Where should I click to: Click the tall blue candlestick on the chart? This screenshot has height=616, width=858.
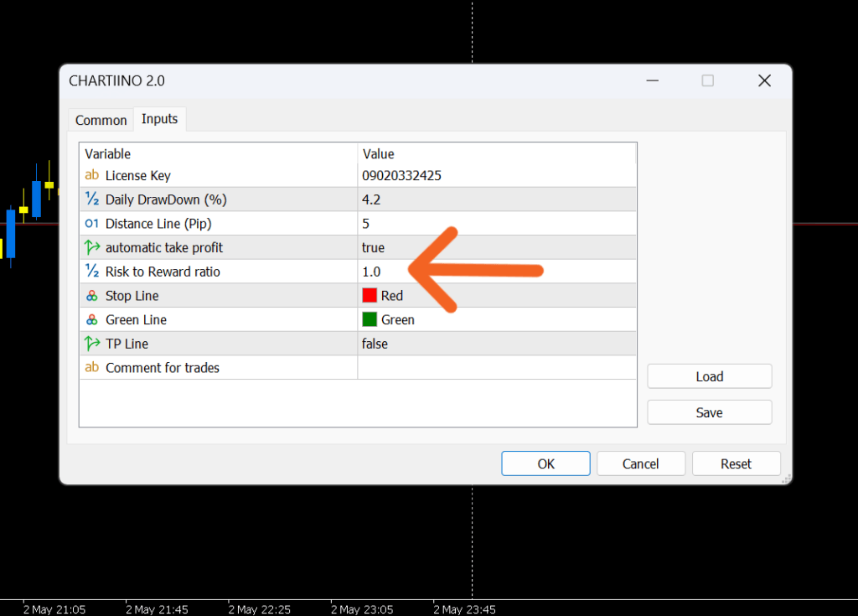[x=10, y=234]
